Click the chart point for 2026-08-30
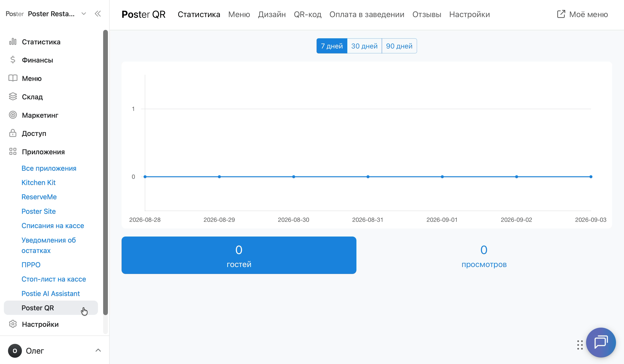This screenshot has height=364, width=624. [294, 177]
